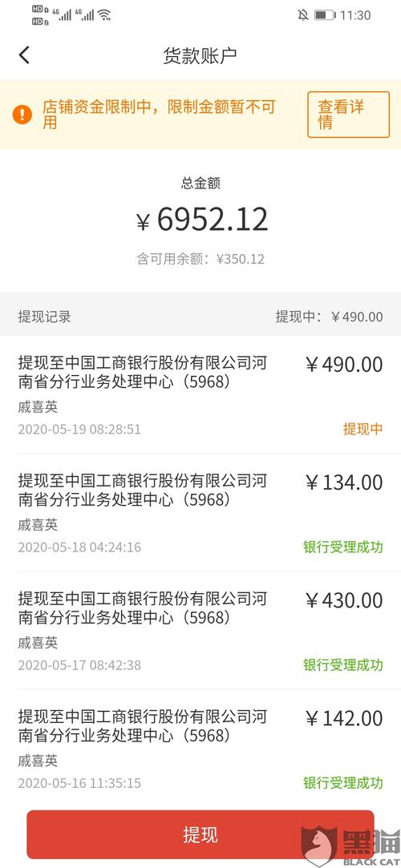The width and height of the screenshot is (401, 868).
Task: Open the ¥134.00 withdrawal record
Action: click(x=200, y=513)
